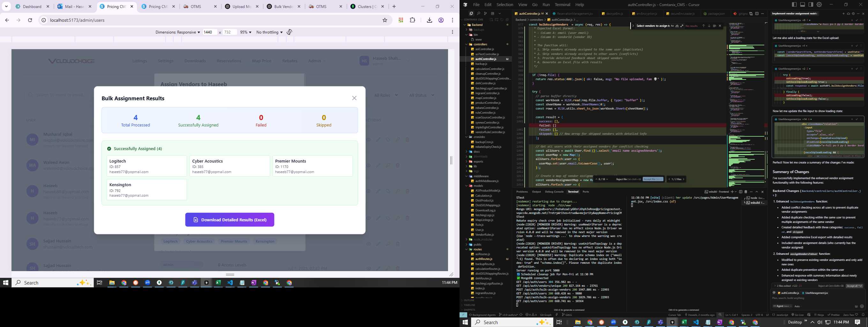Open Extensions icon in Cursor sidebar

tap(493, 13)
